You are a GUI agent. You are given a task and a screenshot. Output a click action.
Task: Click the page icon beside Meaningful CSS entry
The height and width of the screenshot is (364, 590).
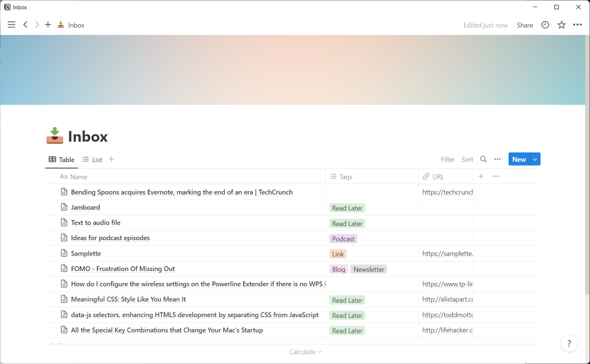click(x=64, y=299)
